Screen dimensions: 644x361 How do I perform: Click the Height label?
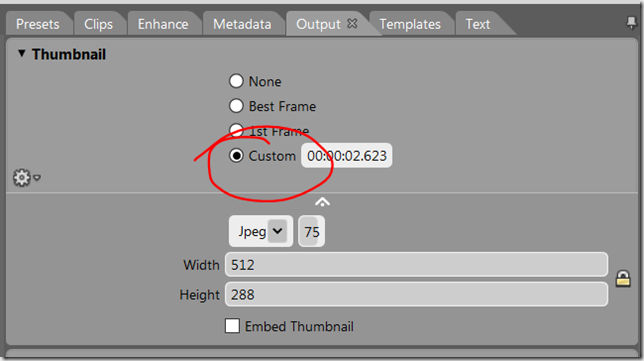(200, 295)
